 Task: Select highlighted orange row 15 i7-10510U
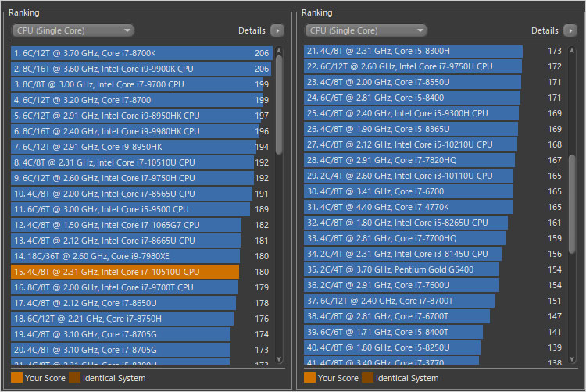(x=141, y=272)
